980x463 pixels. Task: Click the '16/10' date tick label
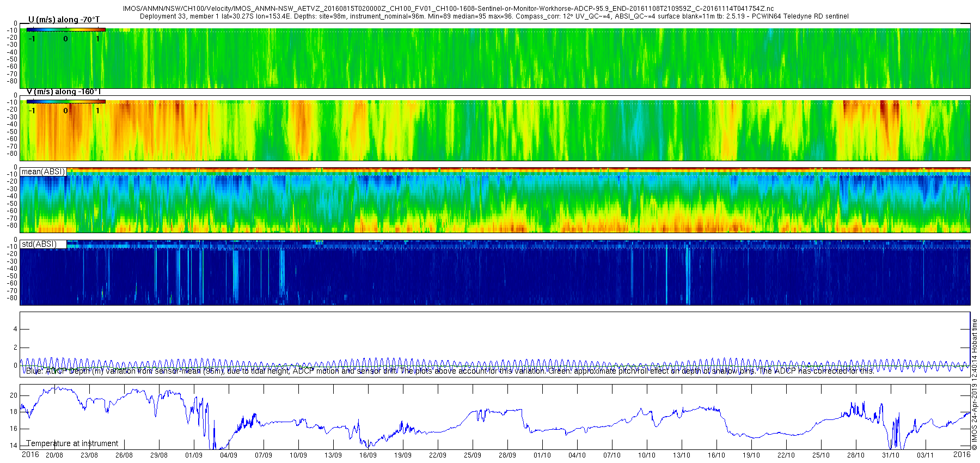(x=716, y=455)
